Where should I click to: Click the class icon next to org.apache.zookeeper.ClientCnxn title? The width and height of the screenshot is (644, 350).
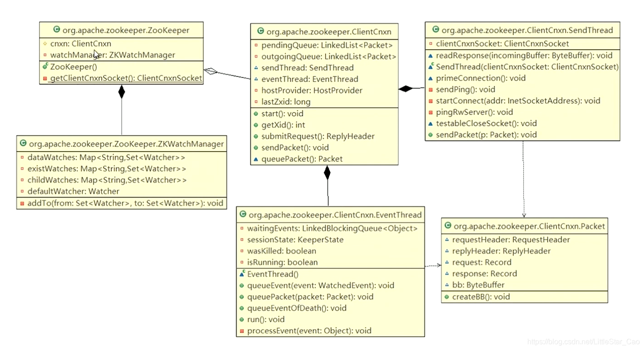(x=261, y=31)
